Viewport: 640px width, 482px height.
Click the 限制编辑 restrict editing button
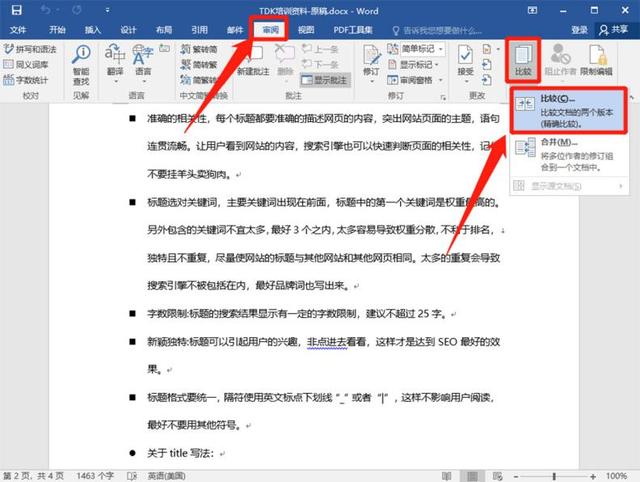[x=596, y=60]
